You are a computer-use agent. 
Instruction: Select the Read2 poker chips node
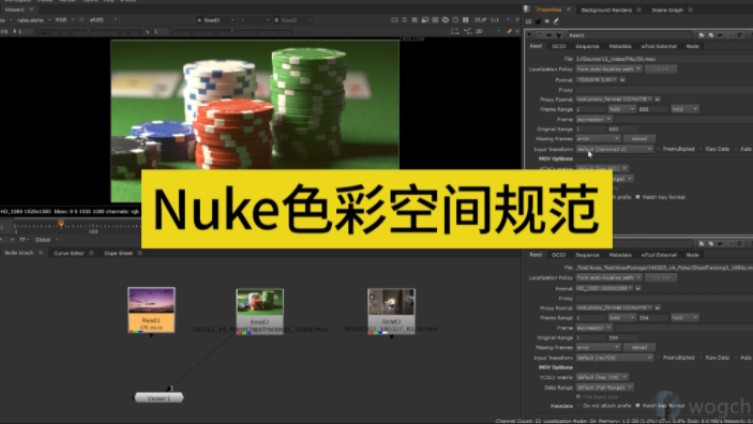[260, 311]
